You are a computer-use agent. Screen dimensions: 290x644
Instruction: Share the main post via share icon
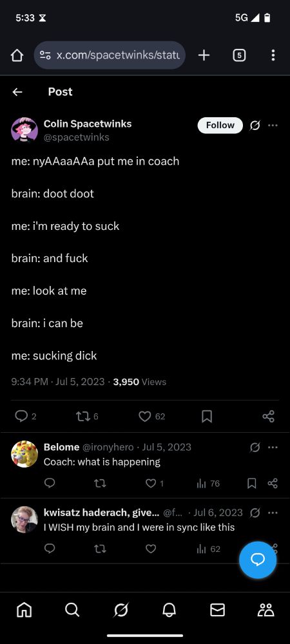tap(268, 417)
